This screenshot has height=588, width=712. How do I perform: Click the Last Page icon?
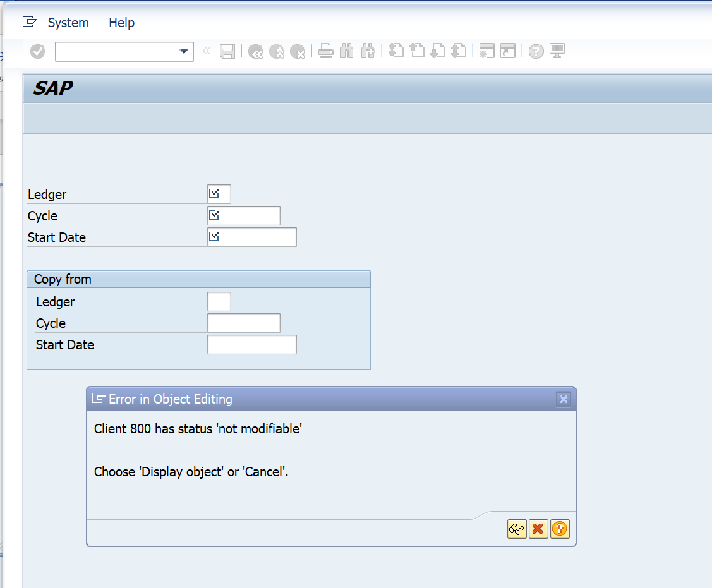459,51
